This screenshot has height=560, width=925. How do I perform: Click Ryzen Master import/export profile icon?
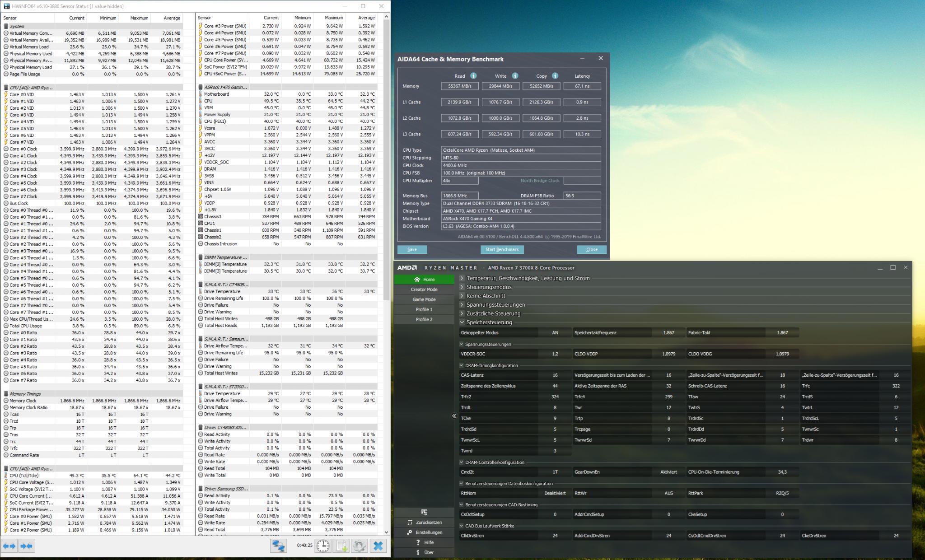point(424,512)
